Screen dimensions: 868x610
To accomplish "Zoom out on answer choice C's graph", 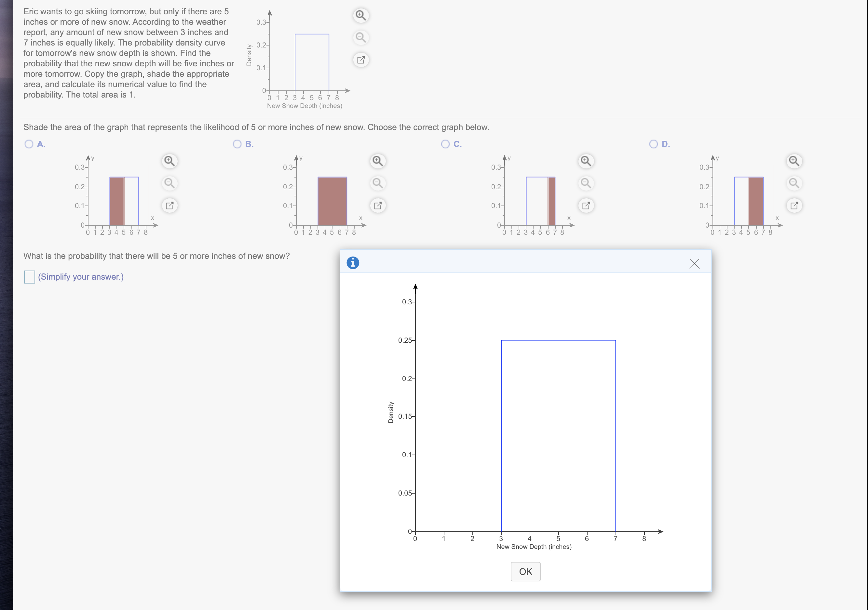I will 586,183.
